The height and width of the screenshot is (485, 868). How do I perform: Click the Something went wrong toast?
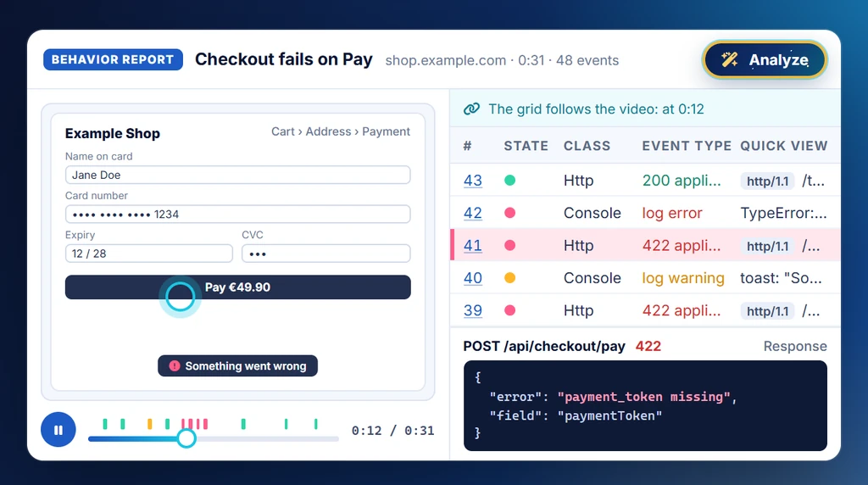click(238, 366)
